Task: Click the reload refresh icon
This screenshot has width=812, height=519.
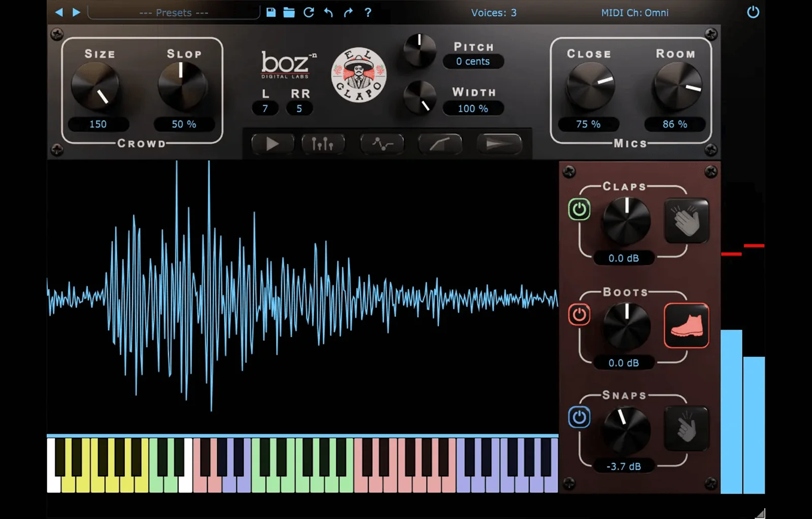Action: [x=309, y=12]
